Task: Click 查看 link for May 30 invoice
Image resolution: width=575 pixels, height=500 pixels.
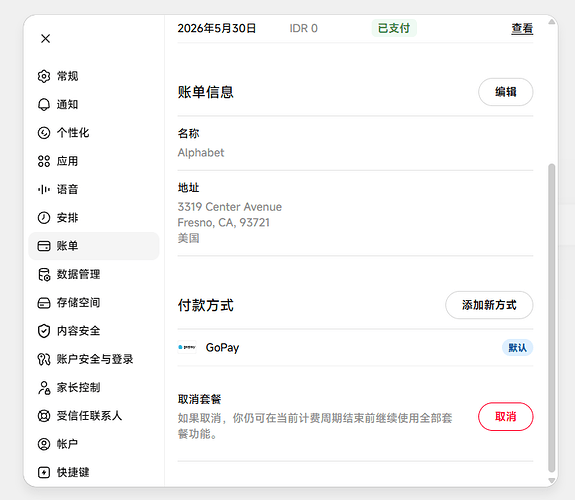Action: tap(522, 29)
